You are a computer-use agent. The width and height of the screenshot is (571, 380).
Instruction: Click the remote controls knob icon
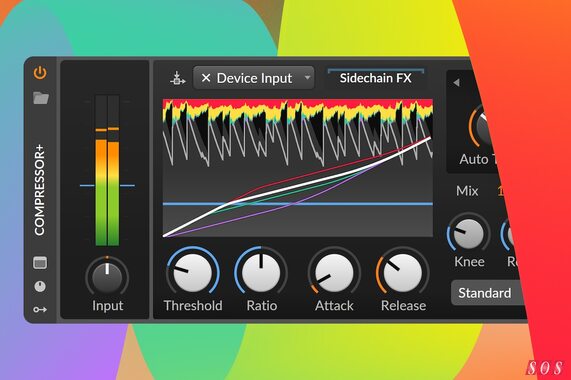40,286
